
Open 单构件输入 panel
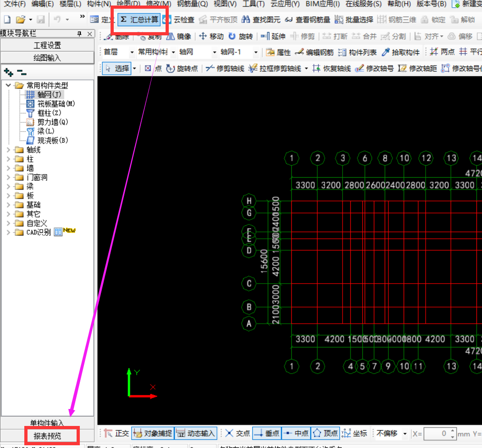point(47,423)
